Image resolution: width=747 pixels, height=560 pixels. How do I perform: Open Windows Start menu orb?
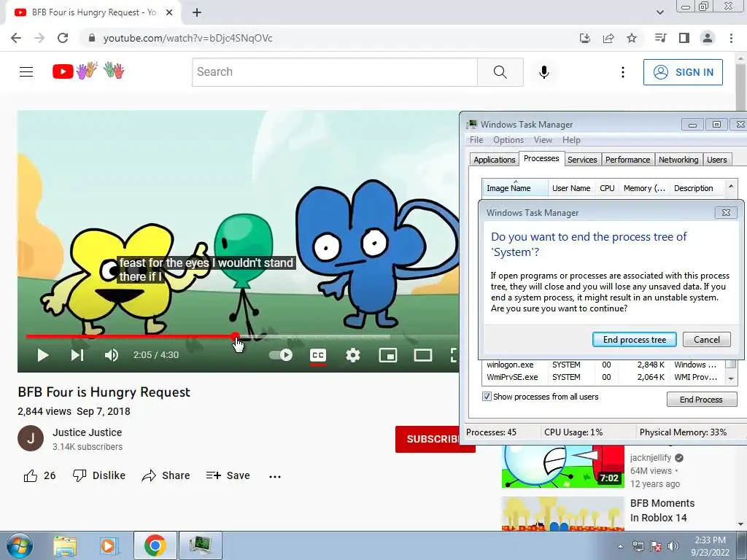click(x=20, y=546)
